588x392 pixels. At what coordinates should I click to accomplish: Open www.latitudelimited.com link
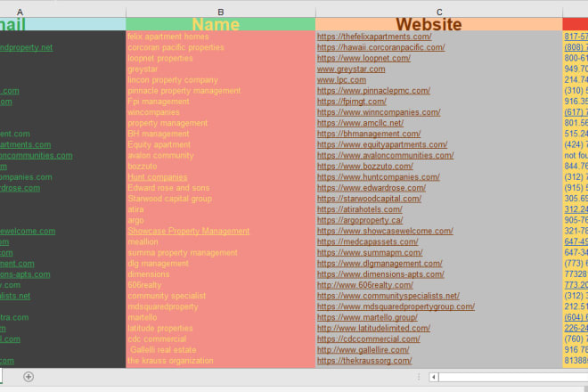click(373, 328)
